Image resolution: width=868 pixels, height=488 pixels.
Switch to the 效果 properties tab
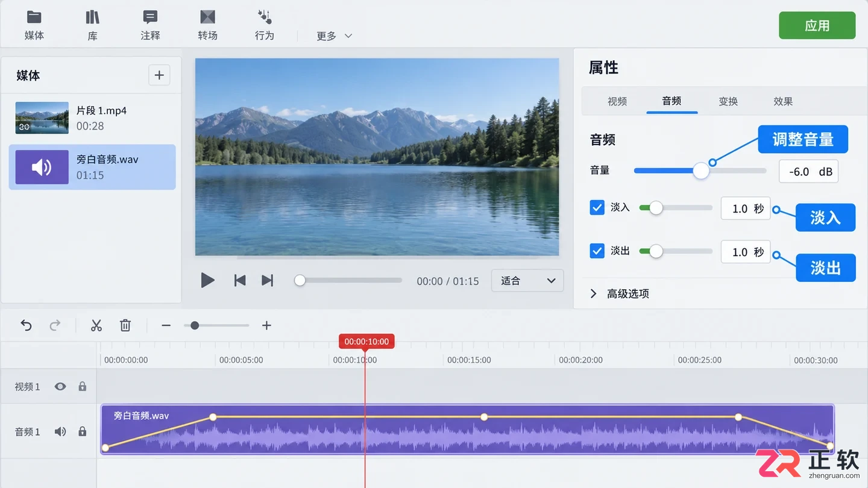pos(783,101)
